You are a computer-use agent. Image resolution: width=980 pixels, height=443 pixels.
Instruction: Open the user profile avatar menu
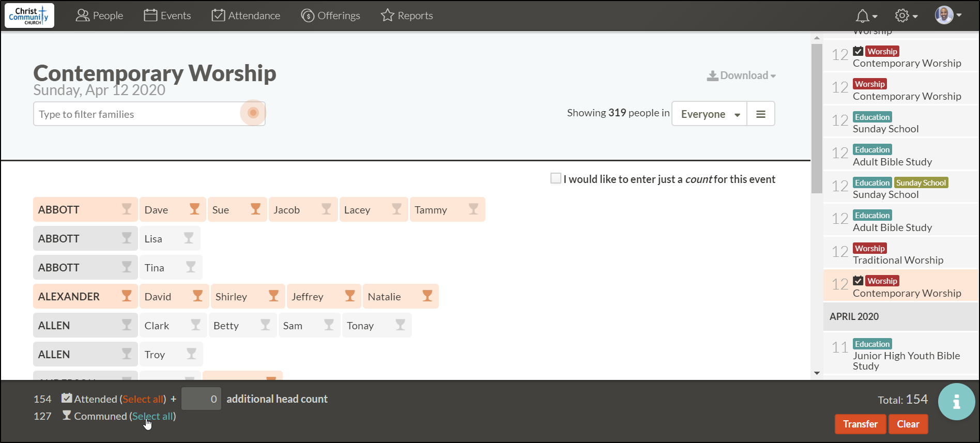point(947,16)
